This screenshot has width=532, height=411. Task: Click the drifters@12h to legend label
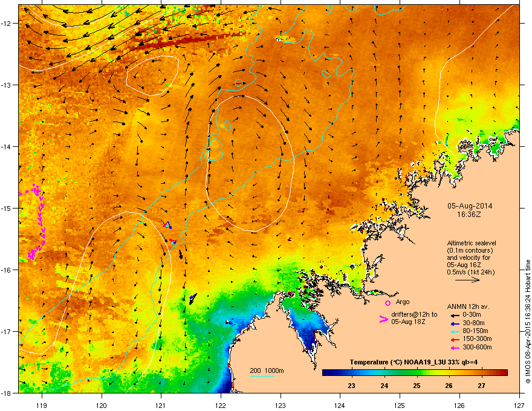click(414, 315)
